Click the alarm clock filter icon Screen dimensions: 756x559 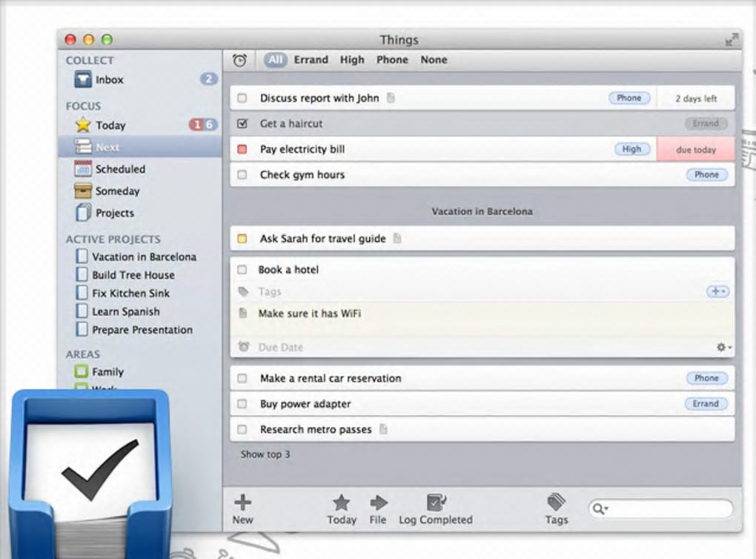[239, 60]
